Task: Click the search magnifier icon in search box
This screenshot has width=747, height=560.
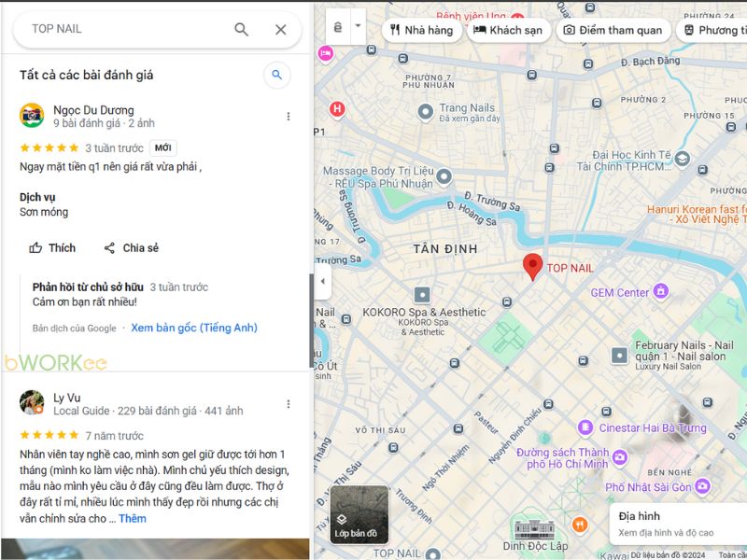Action: 241,30
